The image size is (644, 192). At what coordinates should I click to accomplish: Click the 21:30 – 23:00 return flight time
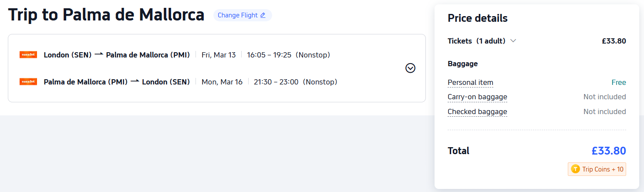tap(276, 82)
